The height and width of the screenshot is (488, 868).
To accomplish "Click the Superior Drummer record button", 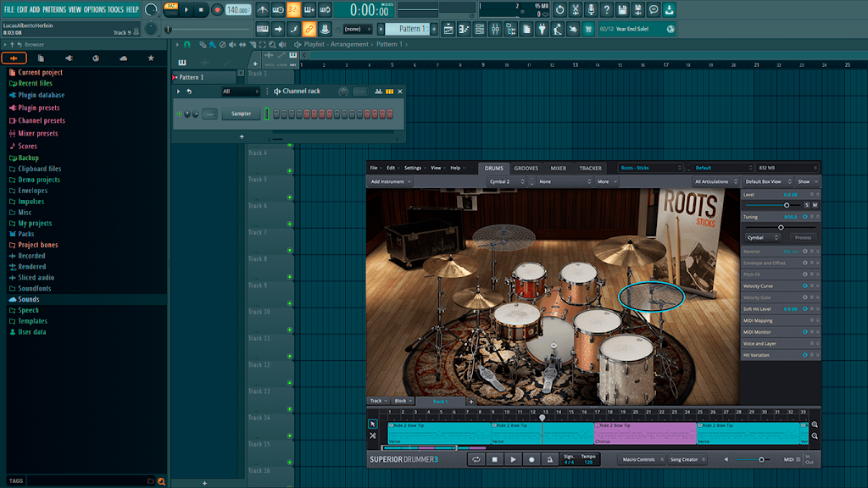I will [x=531, y=459].
